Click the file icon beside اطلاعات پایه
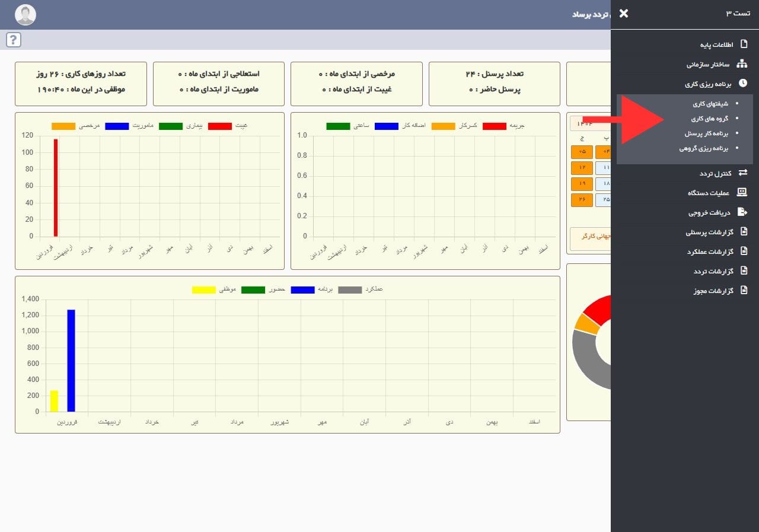Viewport: 759px width, 532px height. tap(744, 44)
